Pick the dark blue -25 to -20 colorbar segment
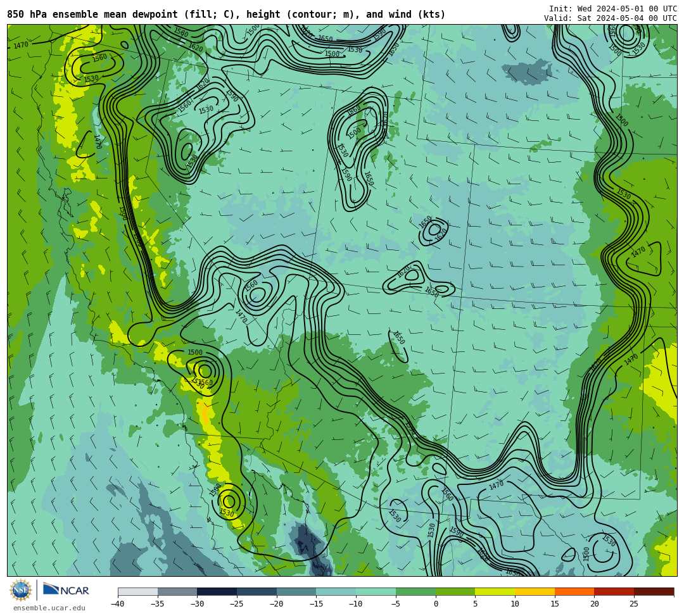 257,591
